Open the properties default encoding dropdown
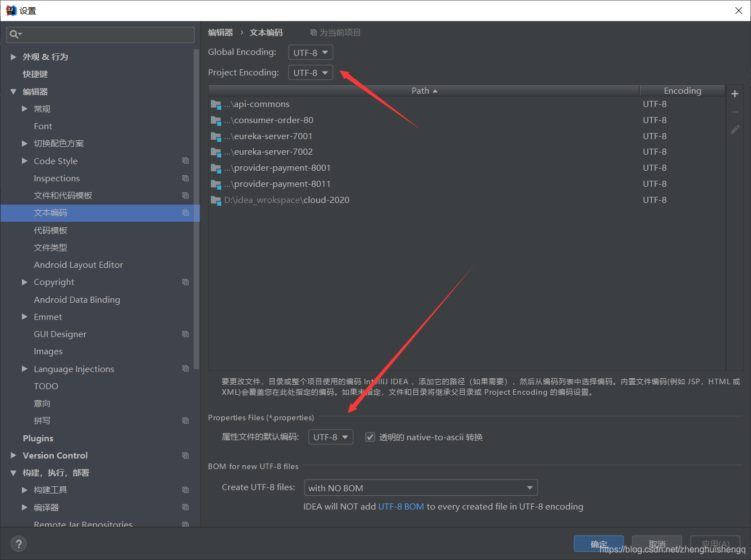The image size is (751, 560). [331, 437]
